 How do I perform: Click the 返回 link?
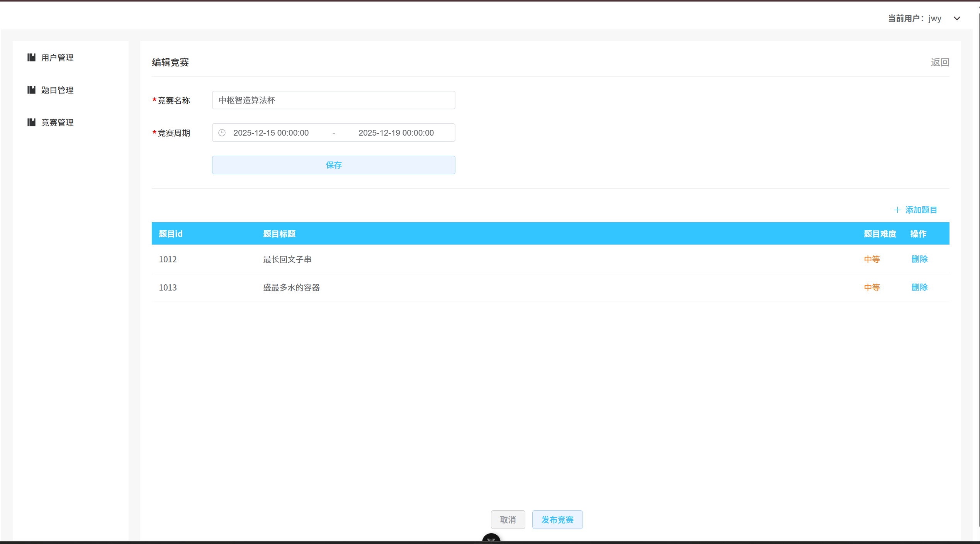point(940,62)
